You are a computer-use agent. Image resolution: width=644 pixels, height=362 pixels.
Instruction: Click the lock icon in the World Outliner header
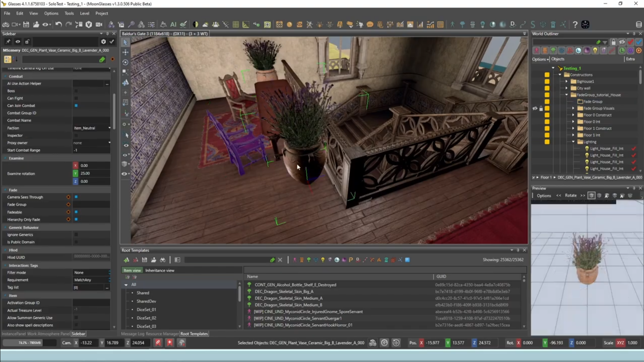point(613,42)
